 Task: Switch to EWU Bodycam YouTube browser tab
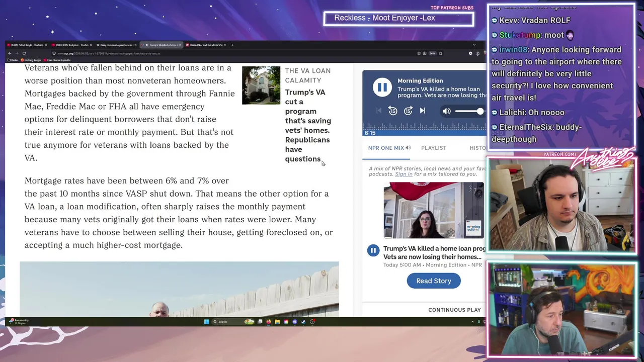coord(71,45)
